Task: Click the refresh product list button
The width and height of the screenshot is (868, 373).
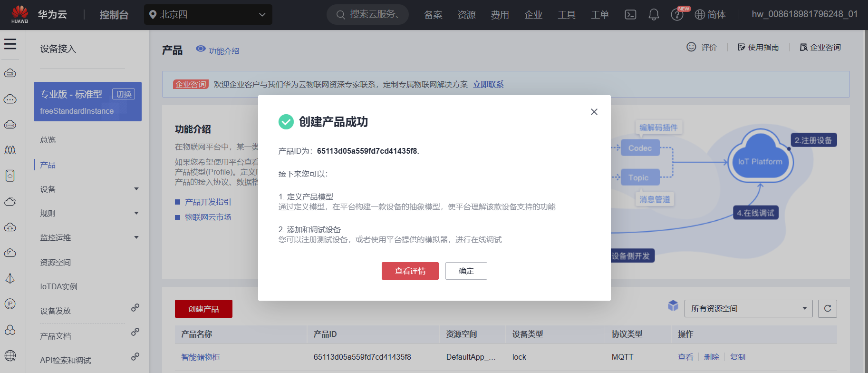Action: tap(828, 308)
